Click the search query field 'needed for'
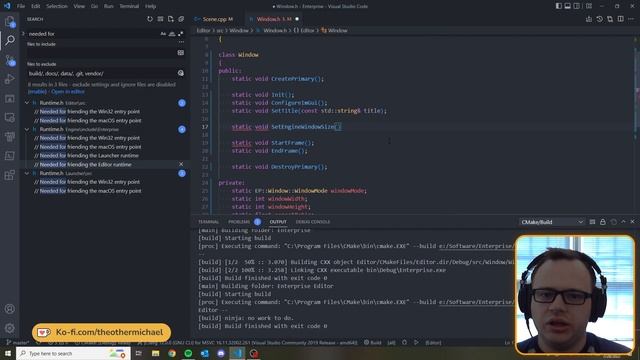This screenshot has height=360, width=640. click(93, 34)
